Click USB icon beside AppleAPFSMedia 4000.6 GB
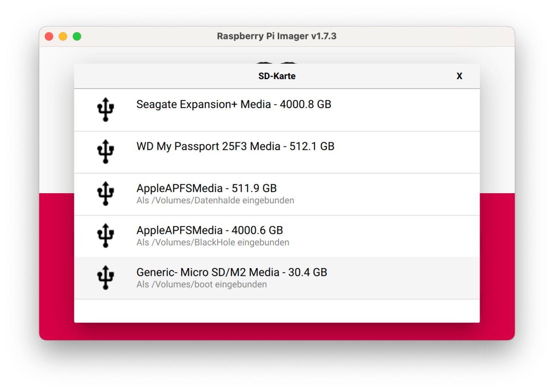 point(105,235)
